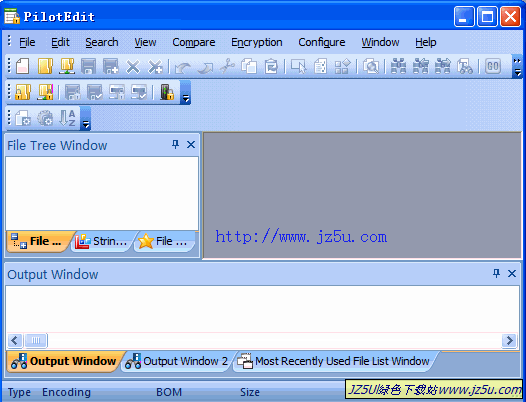Click the binoculars find-previous icon
The width and height of the screenshot is (526, 402).
pos(421,66)
